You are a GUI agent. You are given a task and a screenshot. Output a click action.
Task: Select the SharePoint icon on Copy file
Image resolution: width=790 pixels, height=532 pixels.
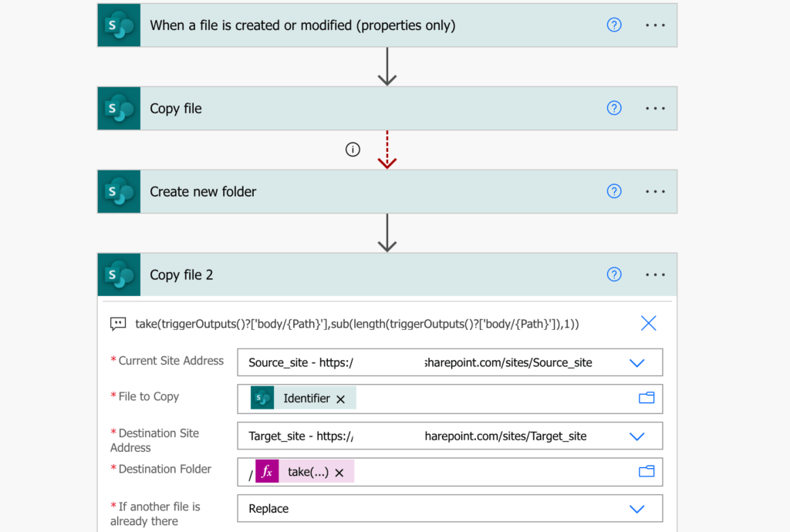(x=118, y=108)
